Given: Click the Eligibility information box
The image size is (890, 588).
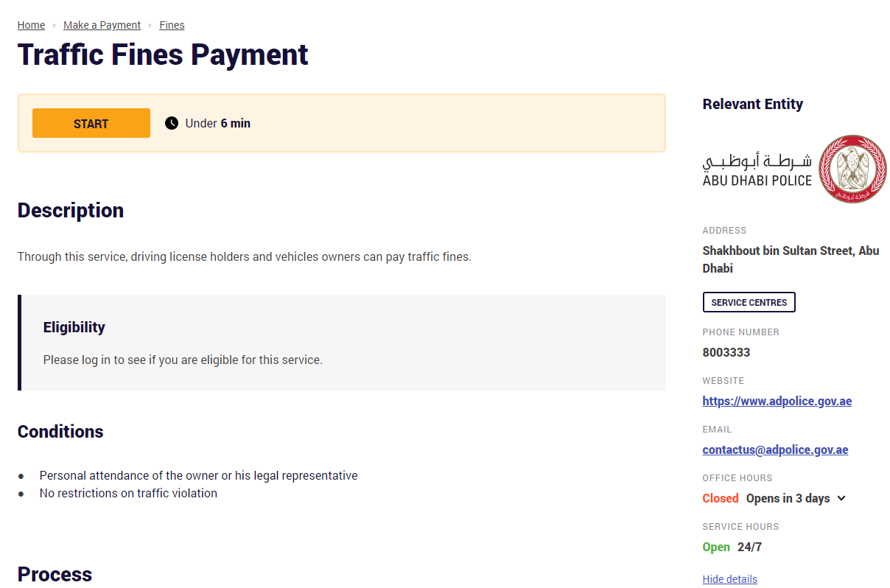Looking at the screenshot, I should pos(343,342).
